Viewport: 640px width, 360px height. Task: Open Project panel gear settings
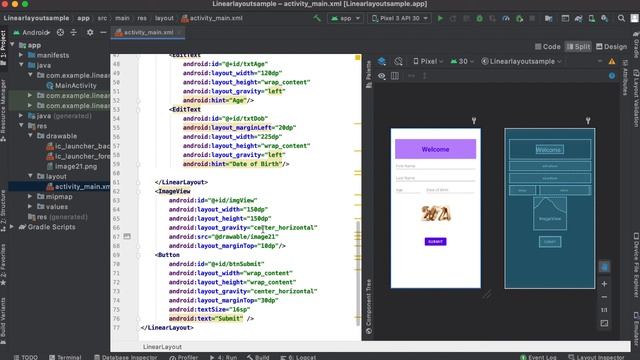pos(90,32)
